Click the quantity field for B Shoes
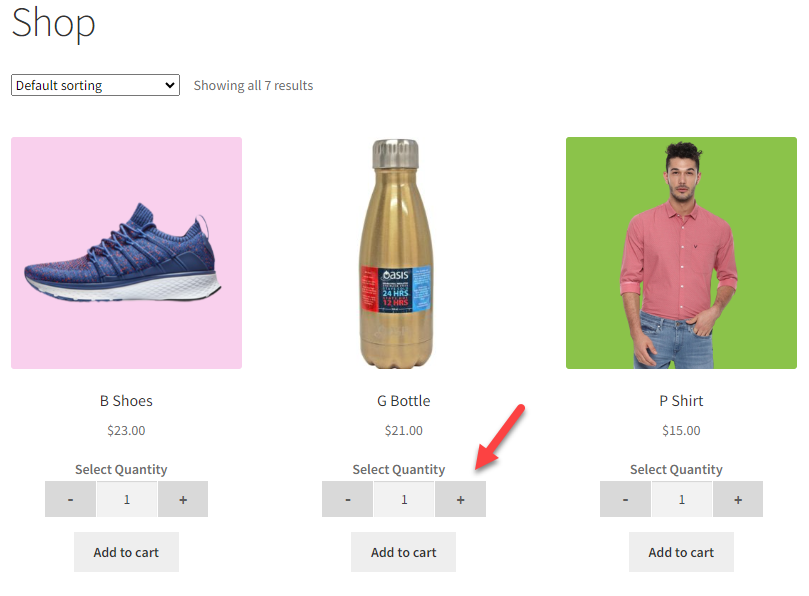The width and height of the screenshot is (809, 596). pos(127,499)
